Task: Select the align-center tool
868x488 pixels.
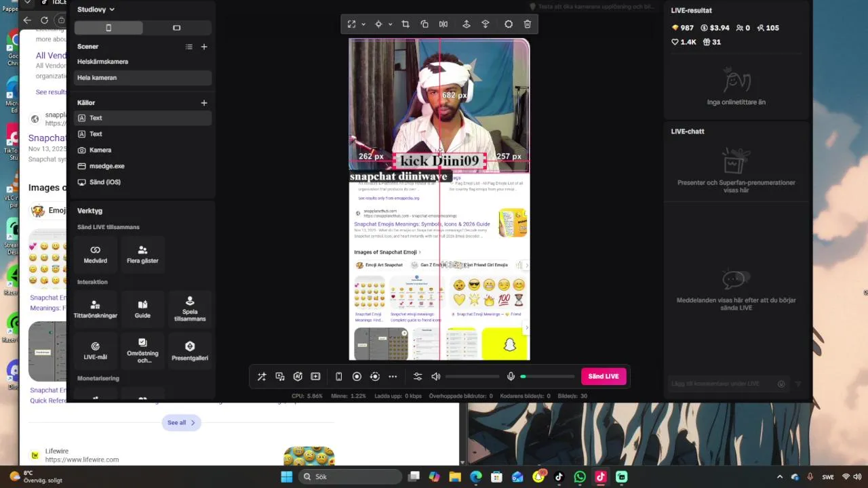Action: coord(378,24)
